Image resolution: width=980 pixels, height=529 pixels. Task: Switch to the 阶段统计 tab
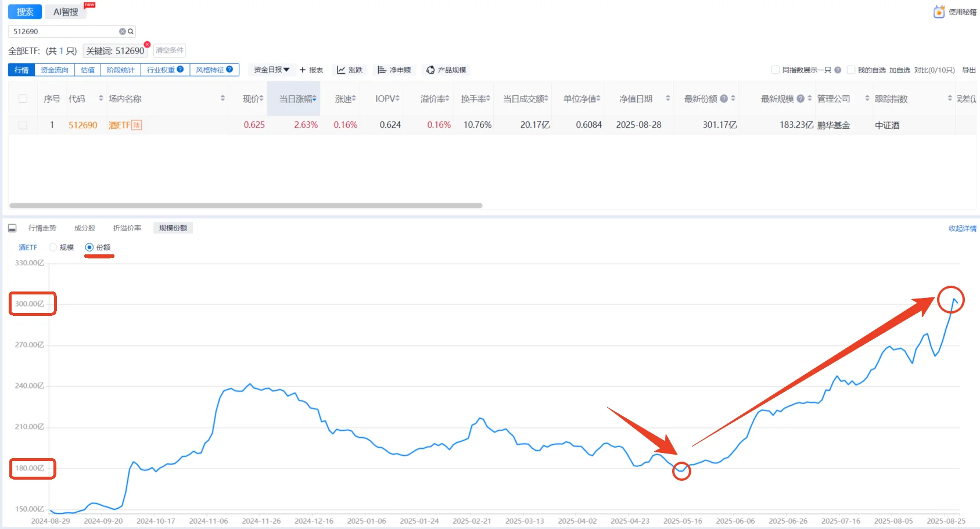[121, 70]
